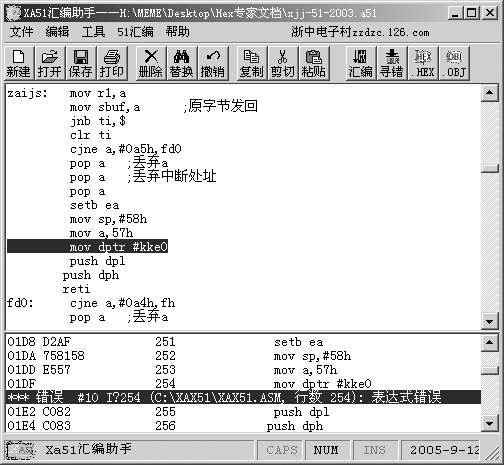Click the line 'setb ea' in the editor
Screen dimensions: 504x465
94,205
